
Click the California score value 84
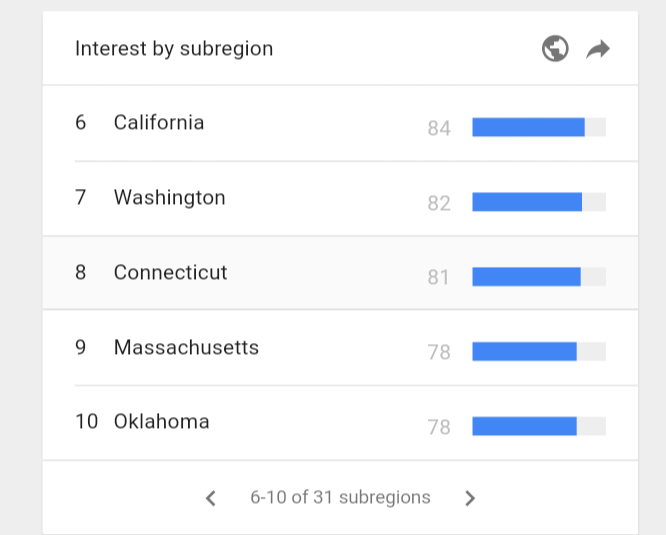(439, 128)
